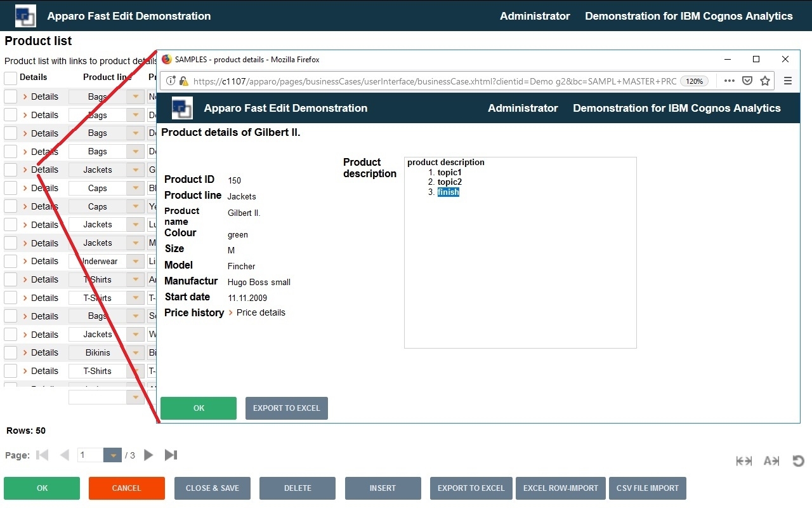Click 'Administrator' in the main page header

[x=535, y=16]
